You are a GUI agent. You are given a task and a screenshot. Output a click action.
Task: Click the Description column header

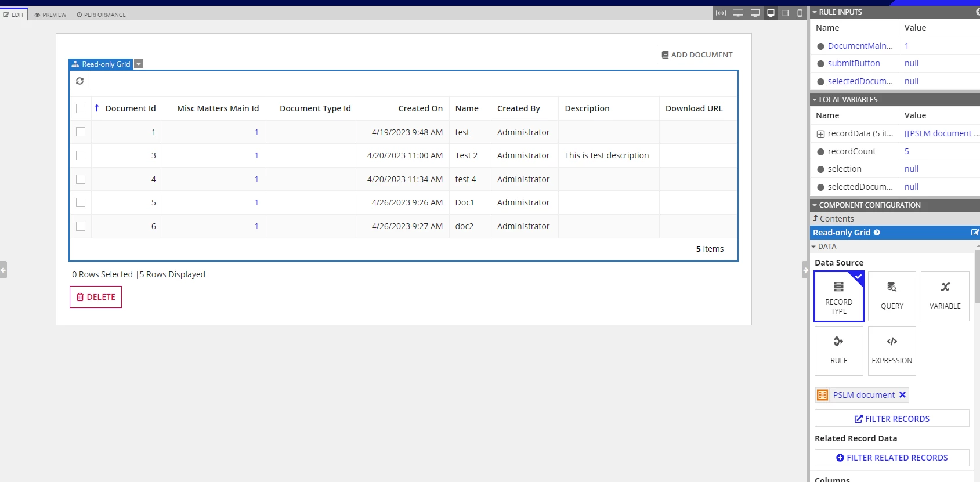pyautogui.click(x=587, y=108)
